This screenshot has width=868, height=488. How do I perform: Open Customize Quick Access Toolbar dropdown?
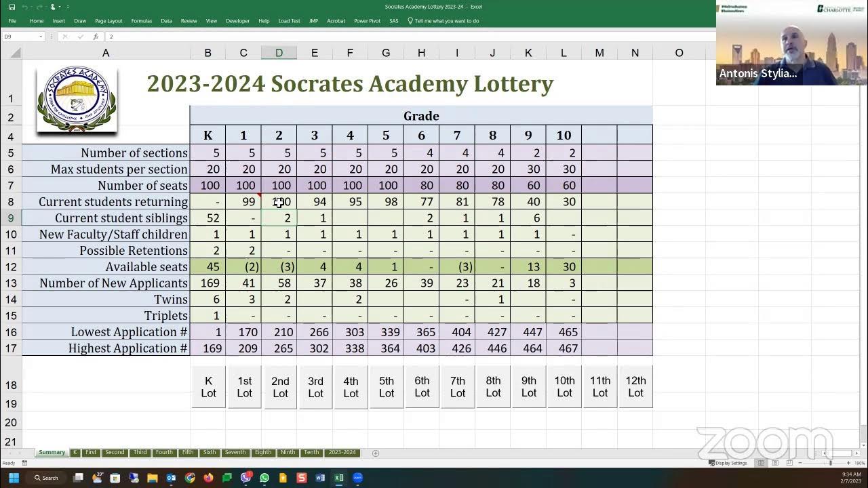[68, 7]
